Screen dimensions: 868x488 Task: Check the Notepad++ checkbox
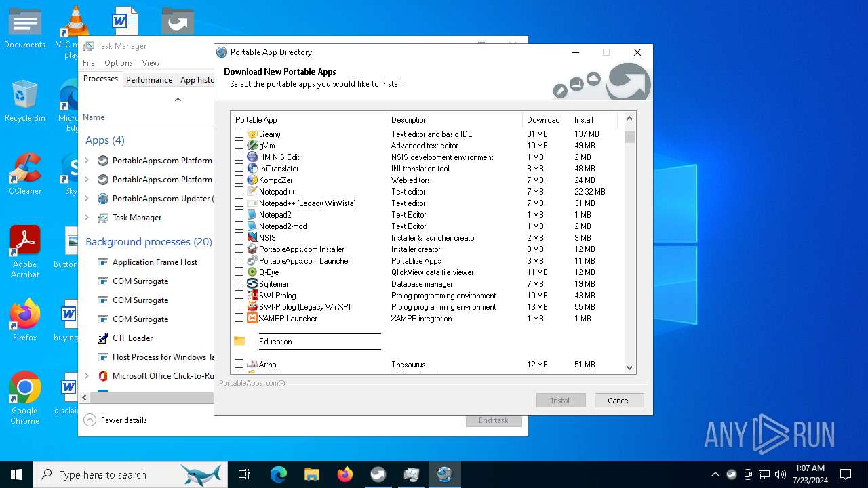tap(239, 191)
